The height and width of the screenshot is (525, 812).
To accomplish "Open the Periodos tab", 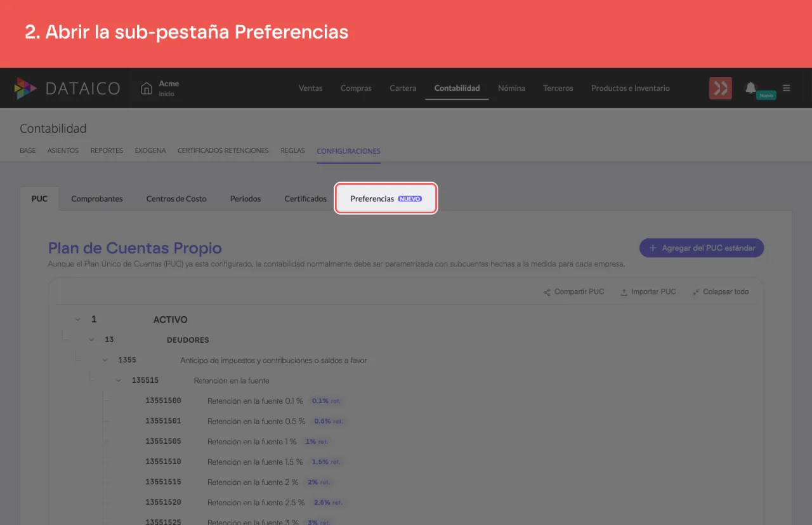I will 246,199.
